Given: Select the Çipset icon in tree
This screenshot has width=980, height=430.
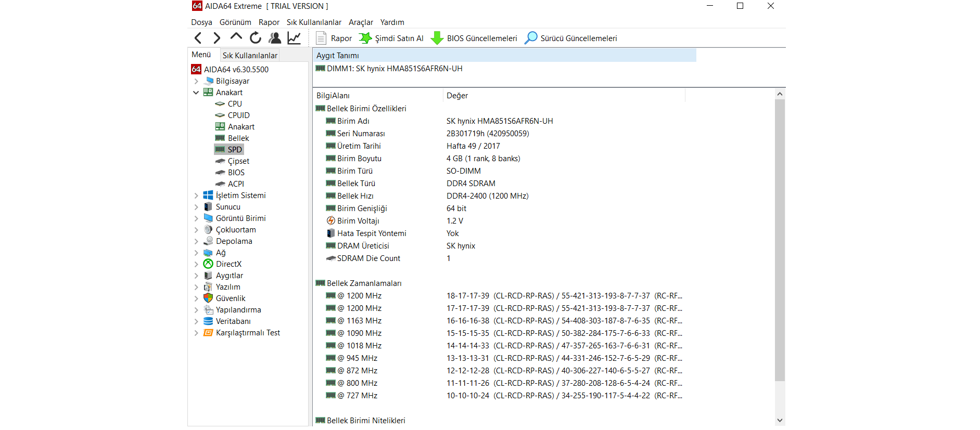Looking at the screenshot, I should [x=220, y=161].
